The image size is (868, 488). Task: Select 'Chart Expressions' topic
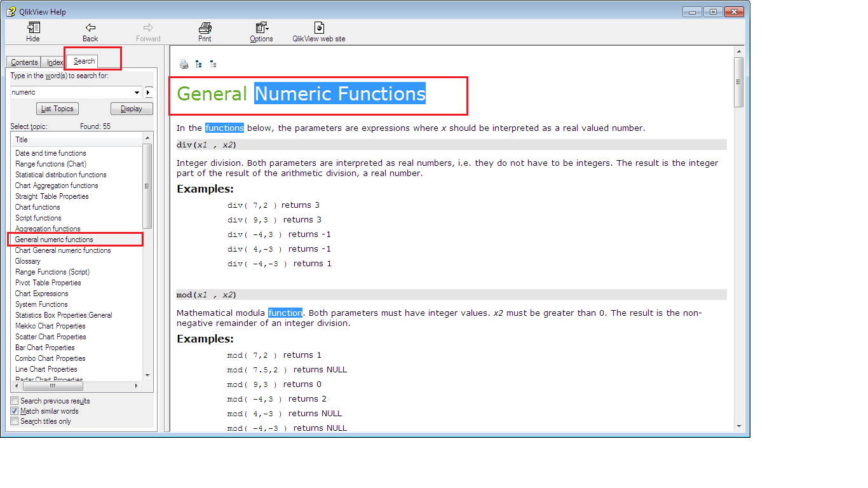42,294
